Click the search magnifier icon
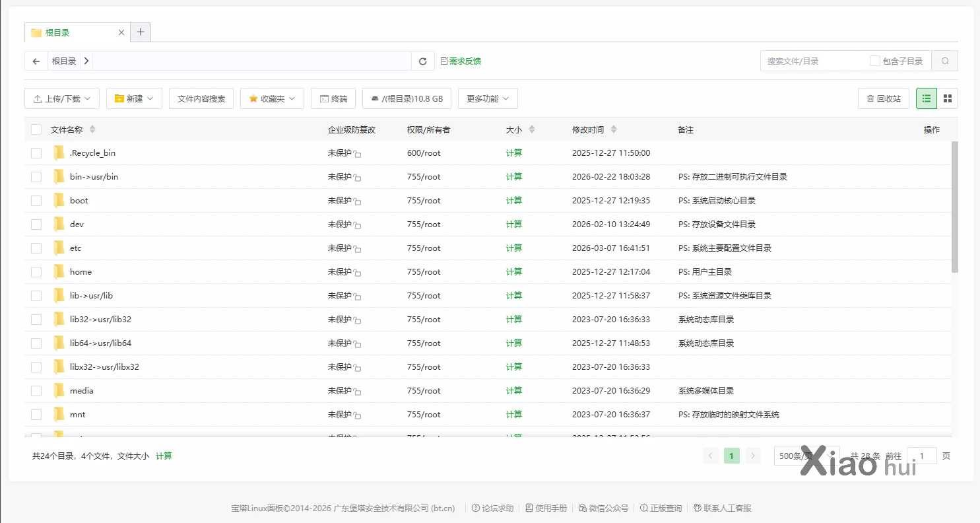 pyautogui.click(x=944, y=60)
